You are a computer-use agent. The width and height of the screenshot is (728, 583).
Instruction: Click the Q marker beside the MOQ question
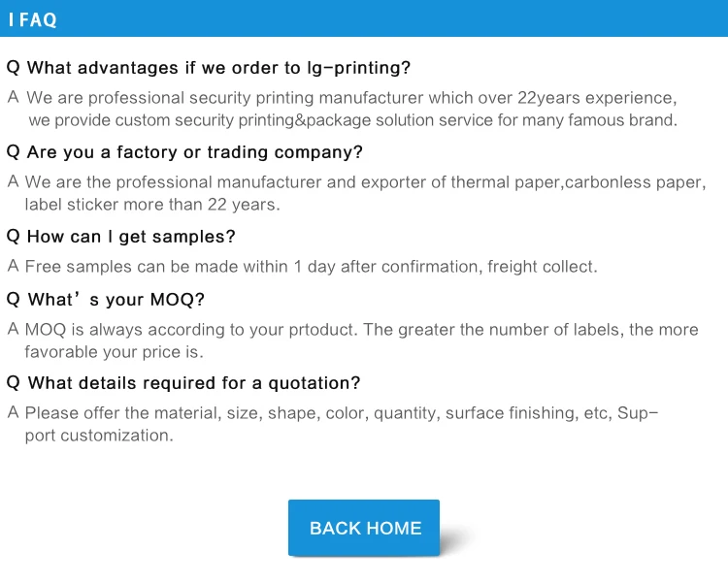point(13,300)
